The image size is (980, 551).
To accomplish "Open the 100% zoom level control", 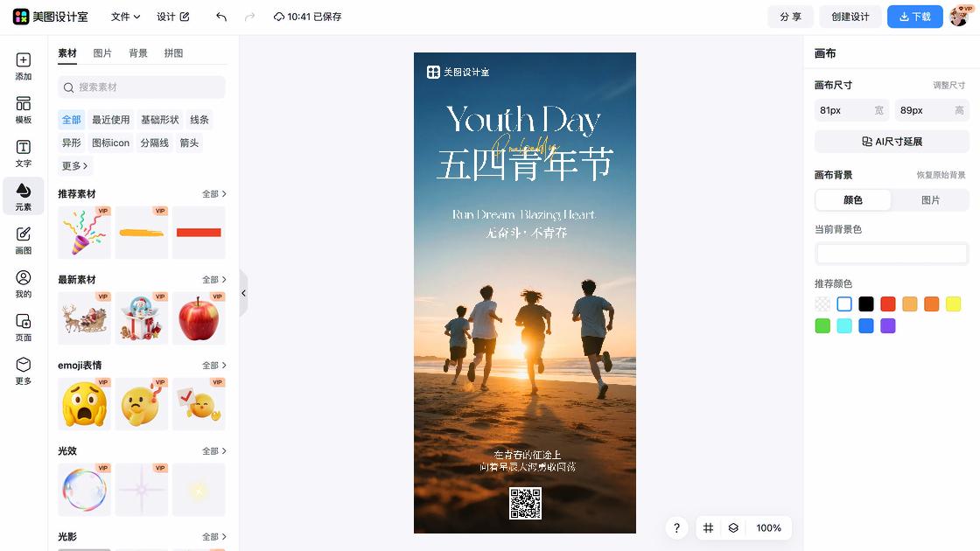I will 768,528.
